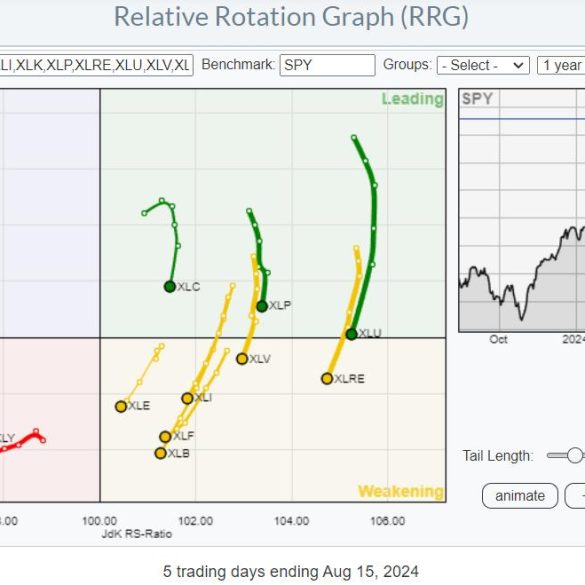Viewport: 585px width, 585px height.
Task: Select the XLE marker in Weakening quadrant
Action: 121,406
